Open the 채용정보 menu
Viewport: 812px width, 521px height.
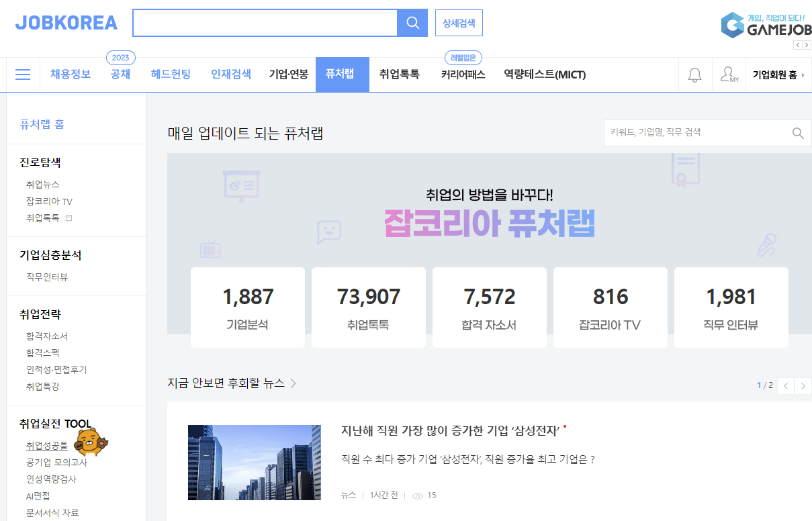(x=69, y=75)
